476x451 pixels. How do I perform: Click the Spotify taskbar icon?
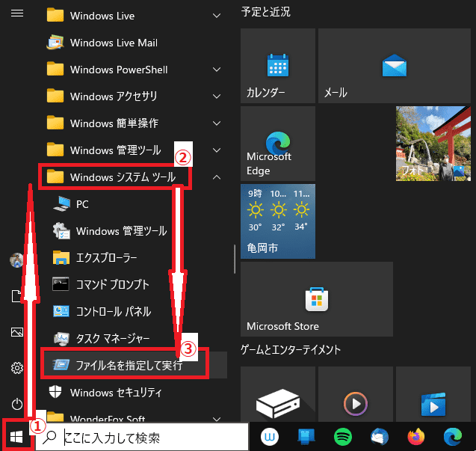tap(344, 435)
